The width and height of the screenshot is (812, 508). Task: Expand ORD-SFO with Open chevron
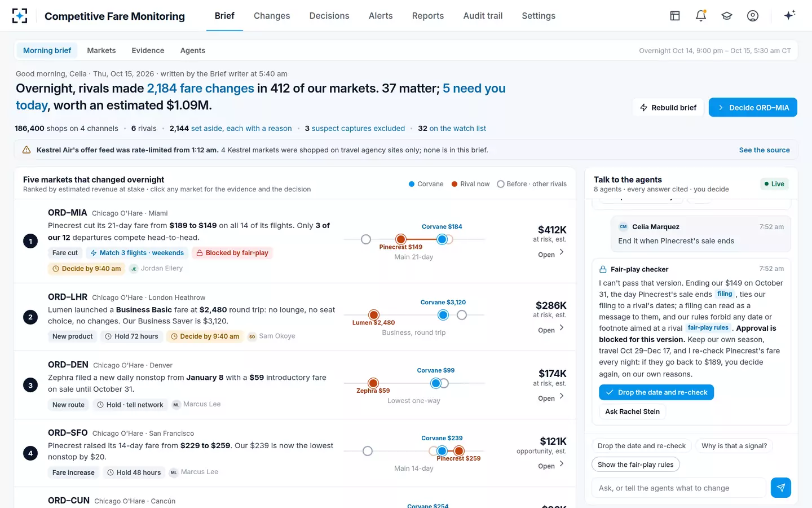point(551,466)
